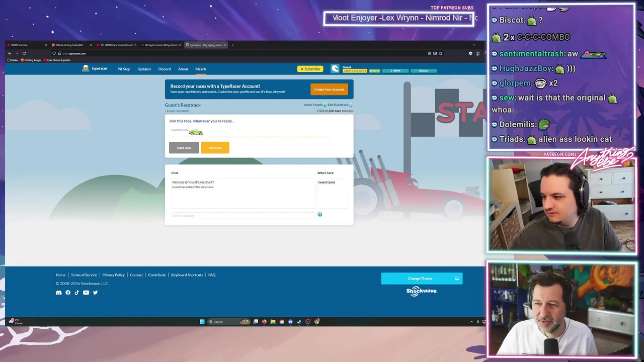This screenshot has height=362, width=644.
Task: Show hidden system tray icons chevron
Action: (x=471, y=322)
